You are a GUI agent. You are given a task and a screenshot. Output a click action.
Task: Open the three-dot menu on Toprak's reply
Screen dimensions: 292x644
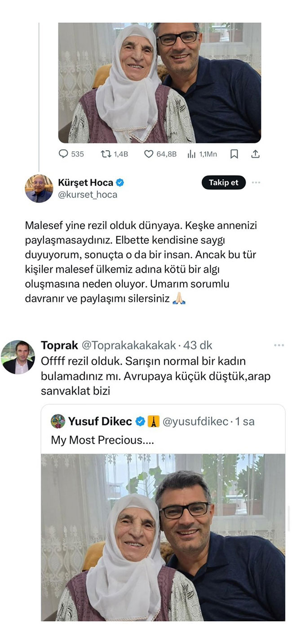coord(279,344)
